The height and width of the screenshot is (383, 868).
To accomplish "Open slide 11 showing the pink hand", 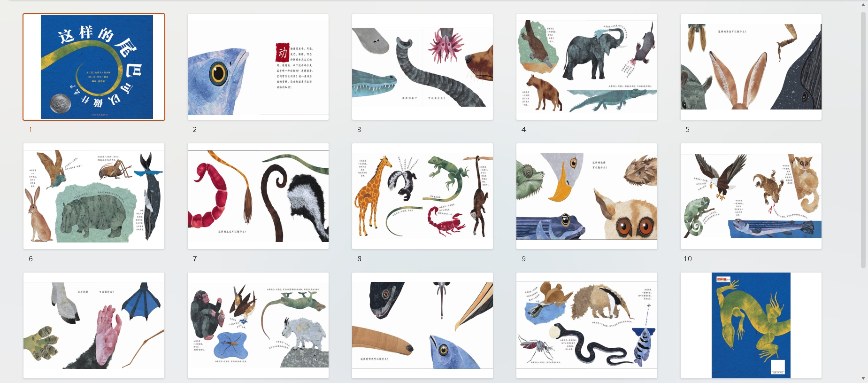I will (x=94, y=325).
